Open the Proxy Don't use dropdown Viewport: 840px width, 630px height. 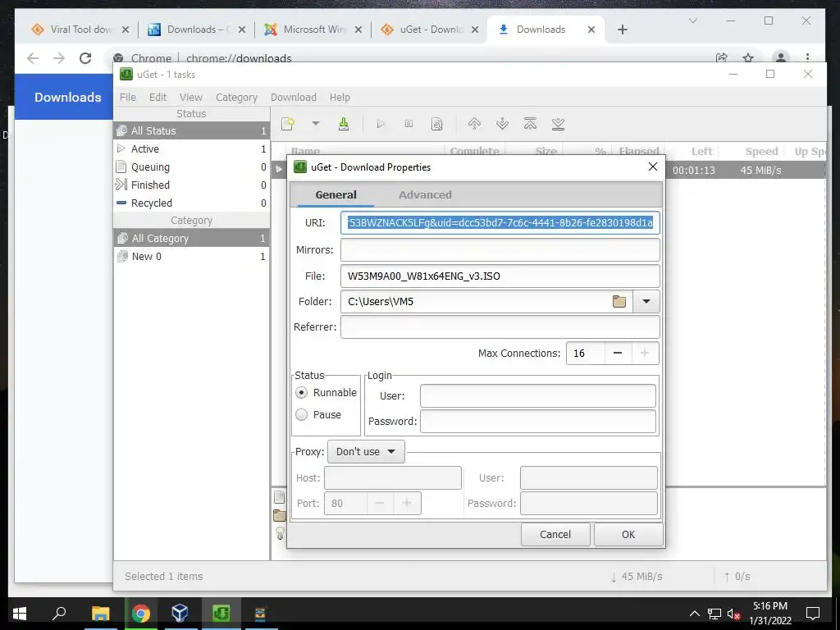366,452
